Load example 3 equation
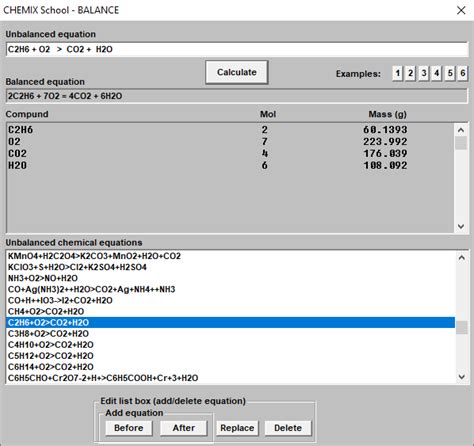This screenshot has height=446, width=474. tap(424, 73)
